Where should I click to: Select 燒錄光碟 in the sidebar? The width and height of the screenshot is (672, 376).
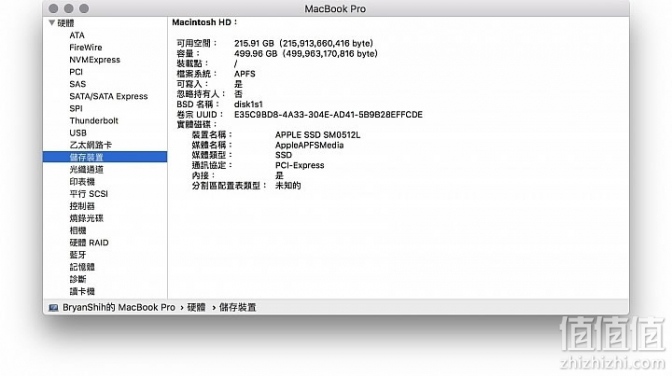click(87, 218)
